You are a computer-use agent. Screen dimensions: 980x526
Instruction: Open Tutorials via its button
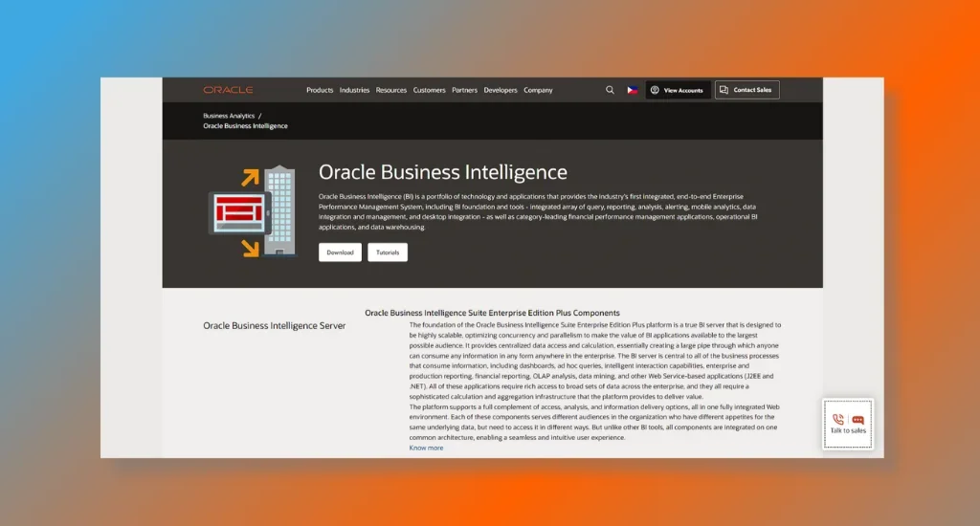coord(388,252)
